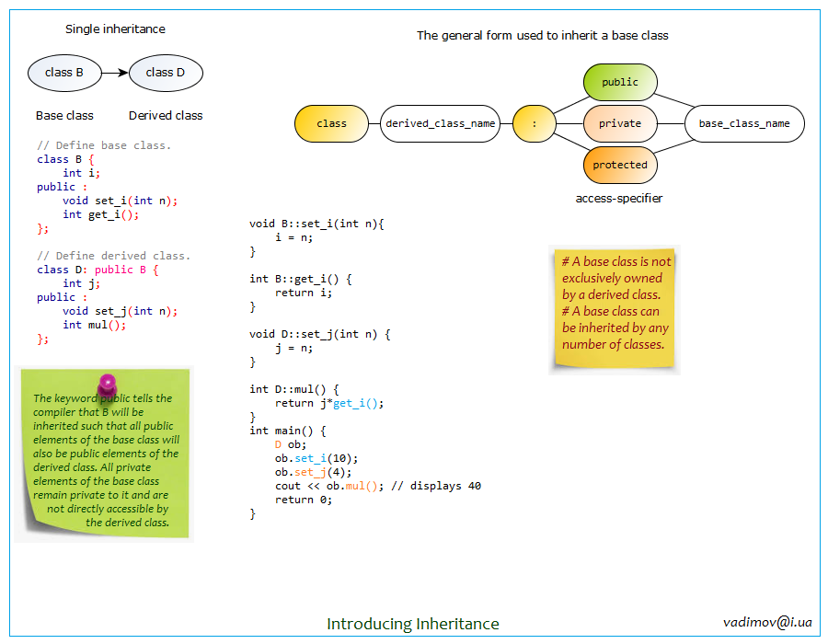The image size is (828, 644).
Task: Click 'The general form used to inherit' title
Action: 542,35
